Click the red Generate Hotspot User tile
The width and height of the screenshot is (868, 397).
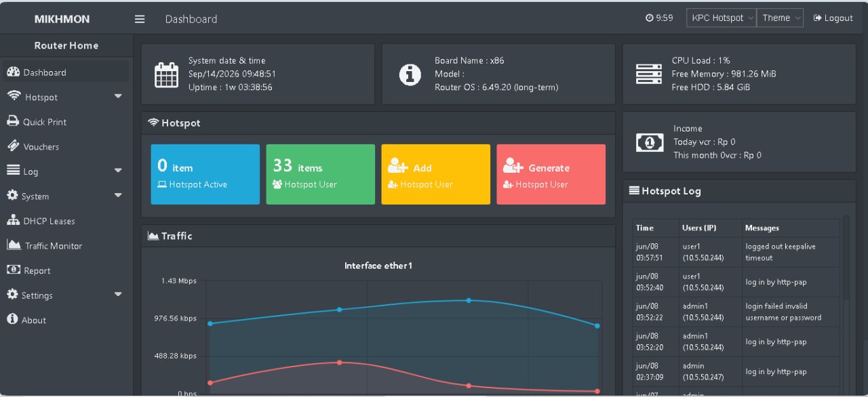point(551,174)
